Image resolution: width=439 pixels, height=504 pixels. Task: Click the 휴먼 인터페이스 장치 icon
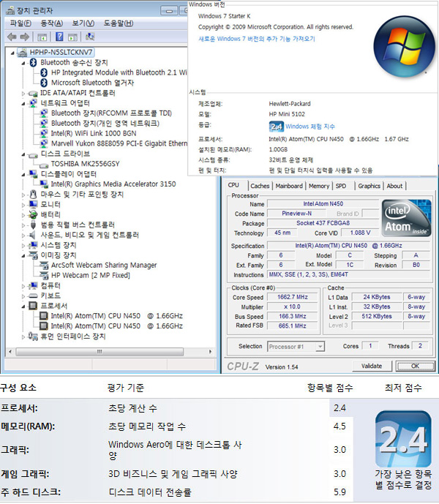point(33,336)
